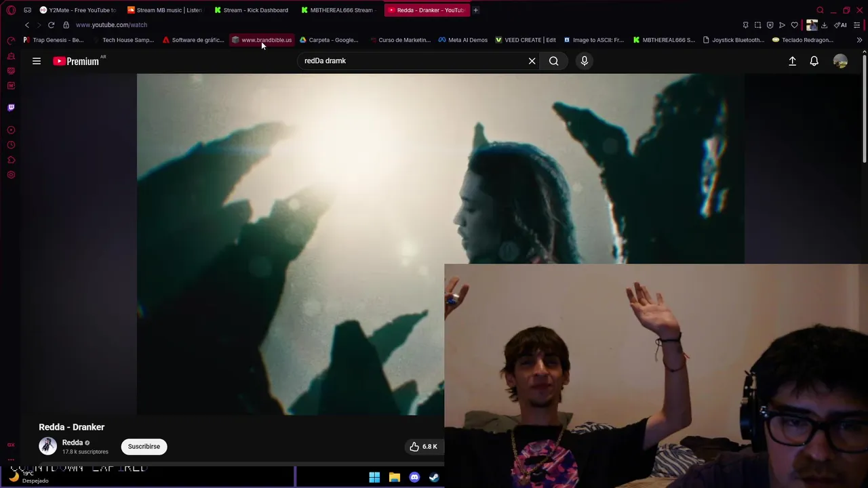Open the player arrow icon in toolbar
868x488 pixels.
coord(782,25)
